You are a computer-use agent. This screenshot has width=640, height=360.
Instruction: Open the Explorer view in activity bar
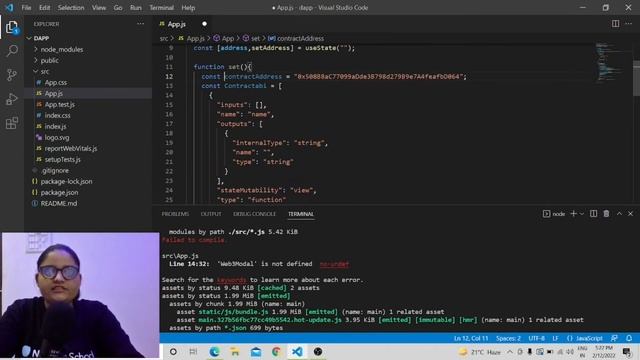pyautogui.click(x=12, y=27)
